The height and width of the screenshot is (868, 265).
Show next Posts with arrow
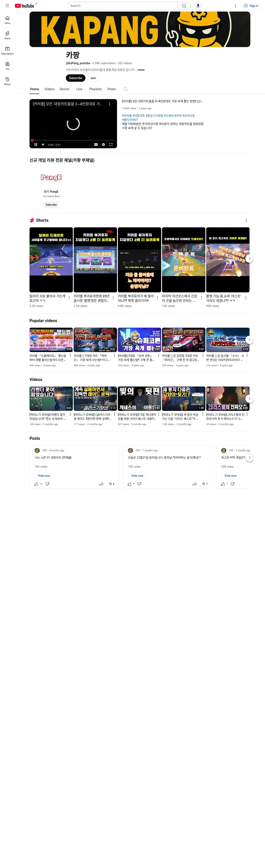249,458
